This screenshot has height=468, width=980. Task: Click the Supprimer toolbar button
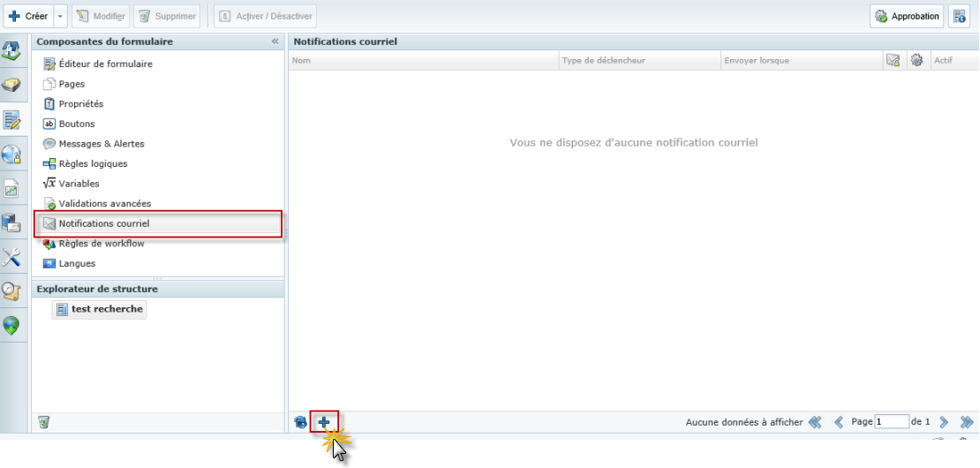tap(168, 16)
